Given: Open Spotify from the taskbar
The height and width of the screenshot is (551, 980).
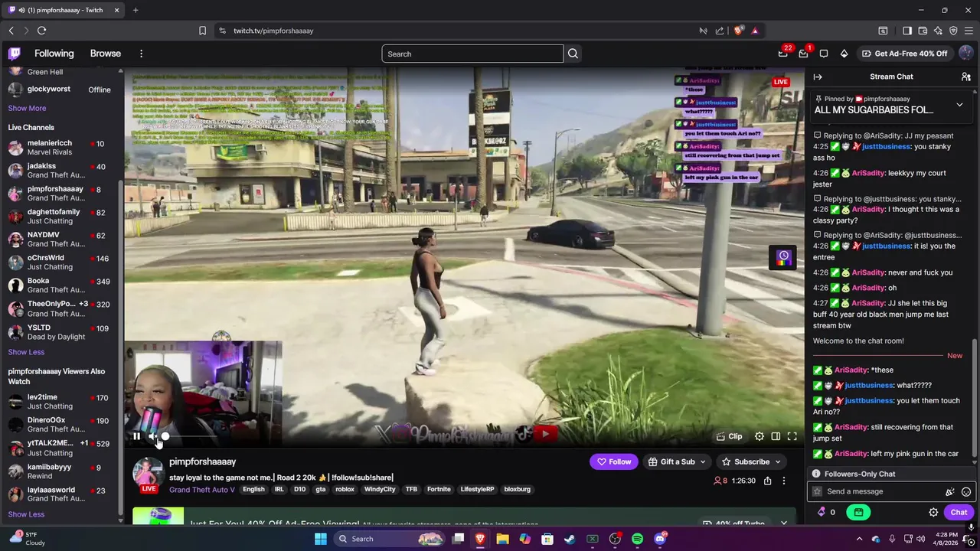Looking at the screenshot, I should pos(637,539).
